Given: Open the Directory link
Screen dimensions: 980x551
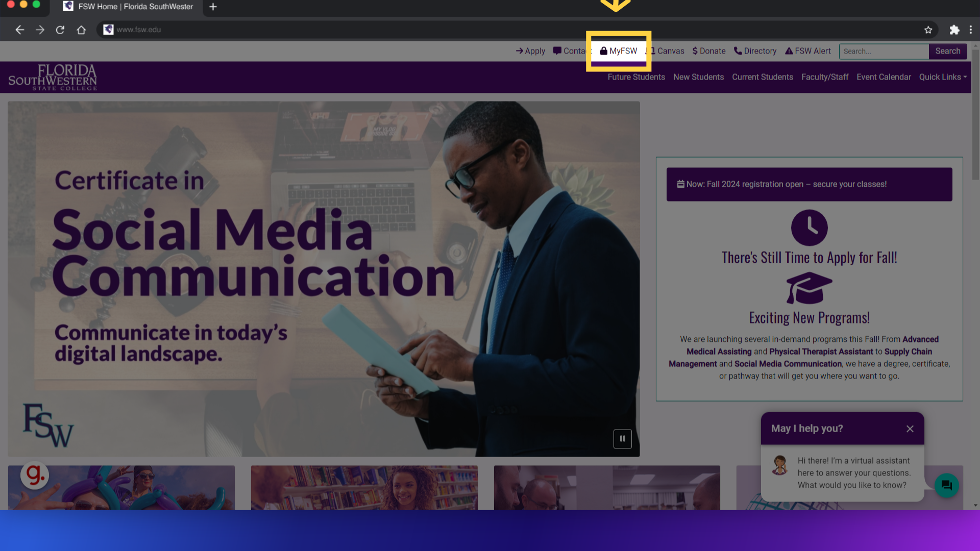Looking at the screenshot, I should (x=755, y=51).
